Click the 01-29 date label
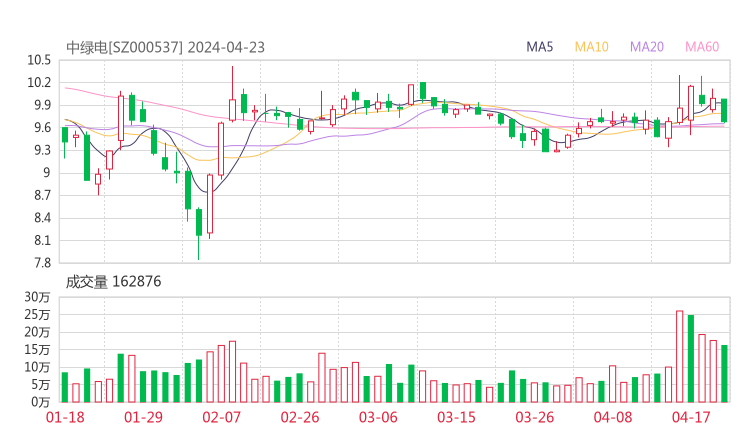Image resolution: width=740 pixels, height=440 pixels. point(143,417)
